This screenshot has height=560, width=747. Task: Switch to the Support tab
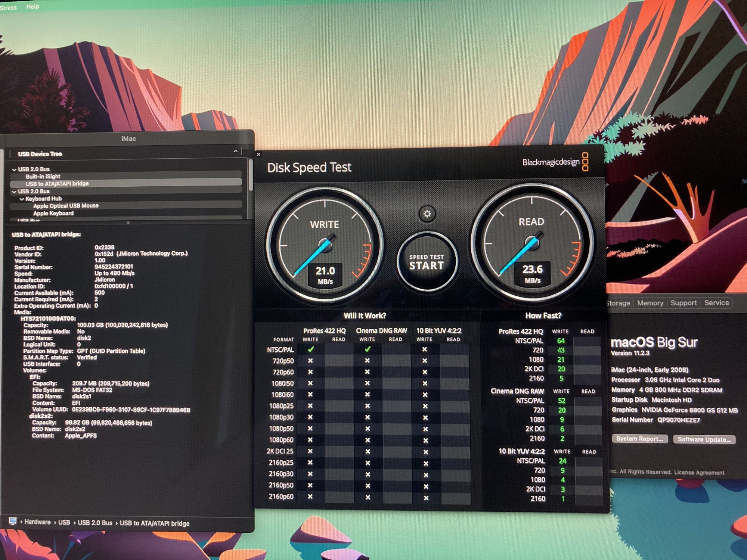[684, 303]
